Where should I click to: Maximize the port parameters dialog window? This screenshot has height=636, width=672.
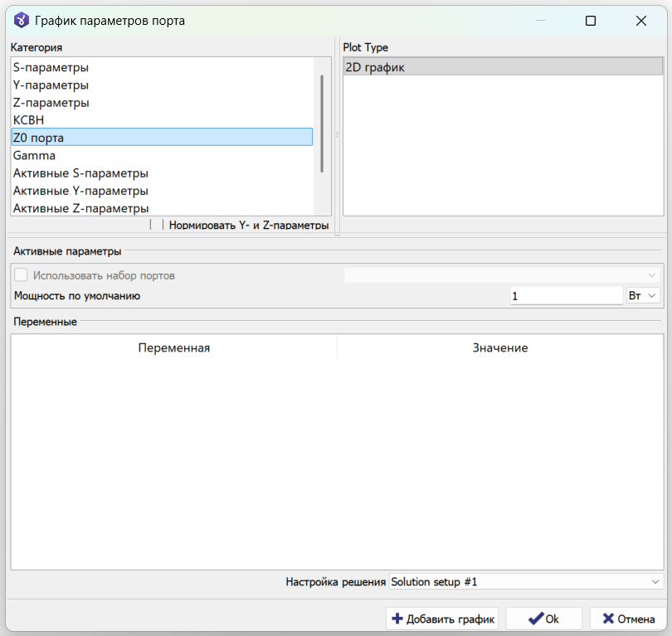591,21
